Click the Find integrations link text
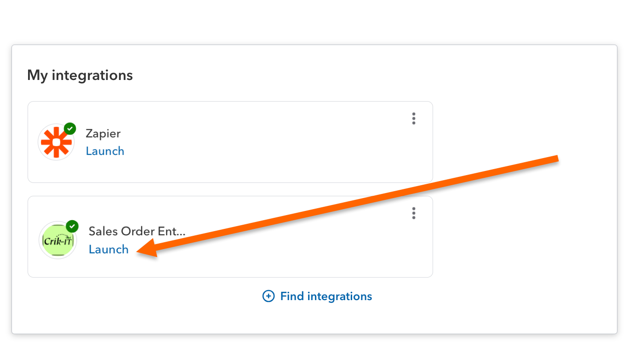This screenshot has height=364, width=628. coord(326,296)
